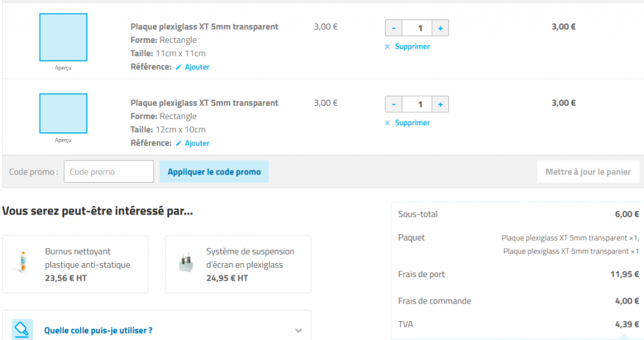Increase the quantity of the 12cm x 10cm plate
The width and height of the screenshot is (644, 340).
tap(440, 105)
